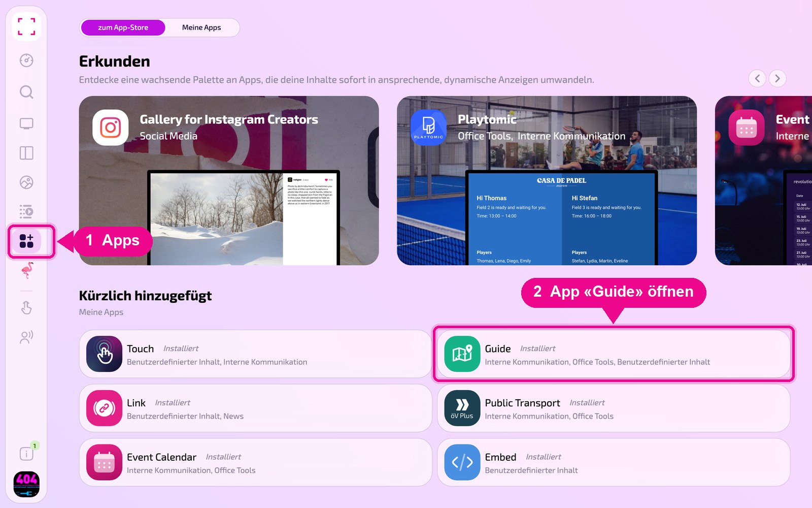The height and width of the screenshot is (508, 812).
Task: Click the green Guide map icon
Action: [462, 354]
